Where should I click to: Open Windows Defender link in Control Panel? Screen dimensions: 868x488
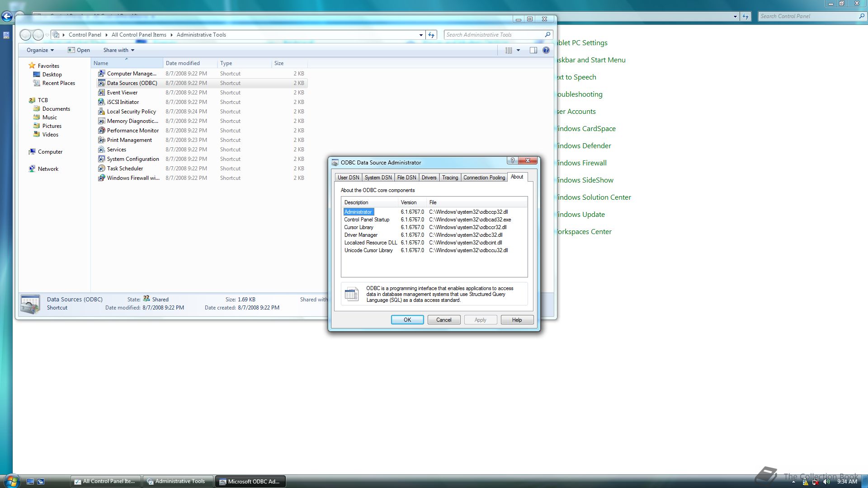click(584, 145)
